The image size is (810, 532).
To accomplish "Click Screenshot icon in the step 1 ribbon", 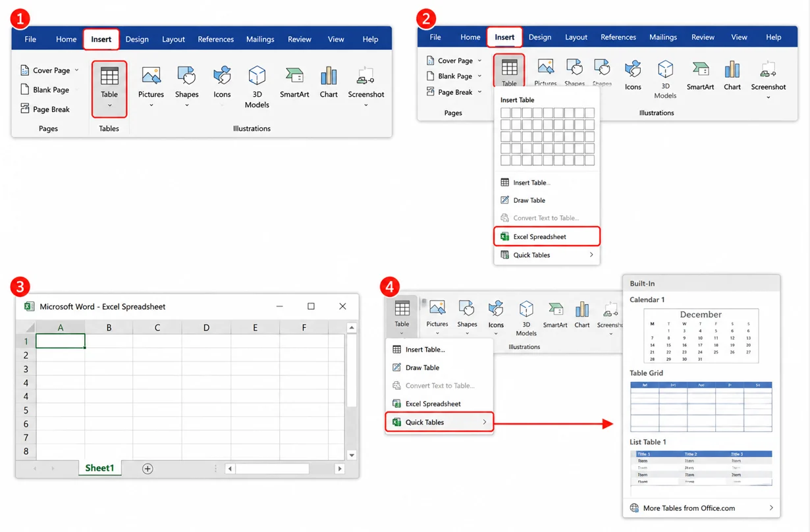I will tap(365, 76).
